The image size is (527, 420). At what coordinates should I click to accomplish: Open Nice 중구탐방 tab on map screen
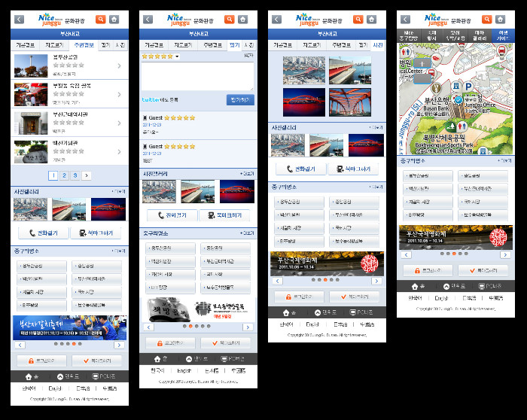[408, 35]
